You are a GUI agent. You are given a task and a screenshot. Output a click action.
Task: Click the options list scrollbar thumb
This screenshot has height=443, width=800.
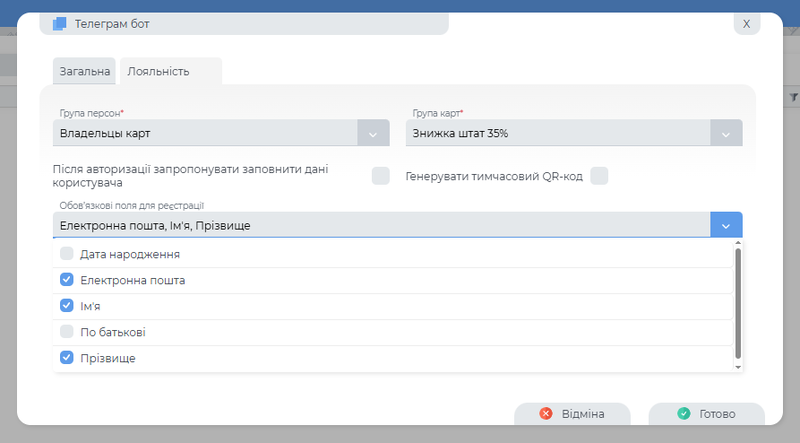(x=738, y=300)
